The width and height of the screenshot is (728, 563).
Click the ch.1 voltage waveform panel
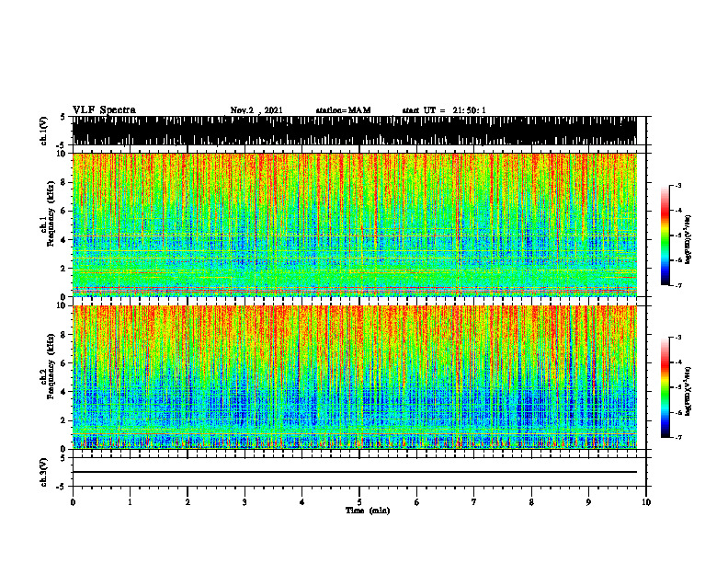355,131
